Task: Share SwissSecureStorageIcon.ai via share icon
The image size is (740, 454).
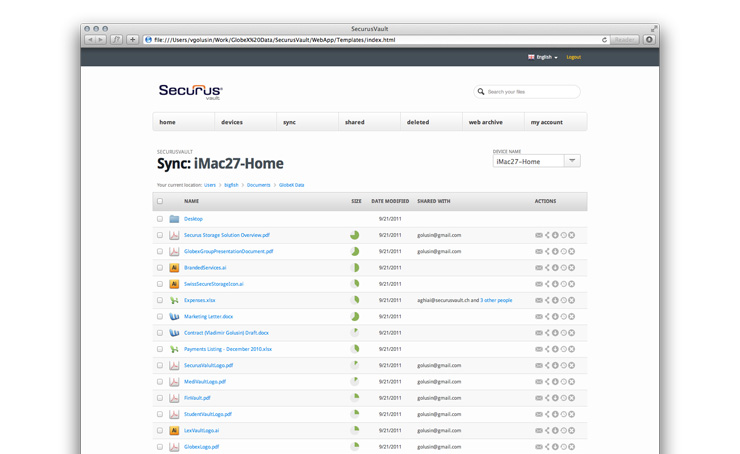Action: [547, 284]
